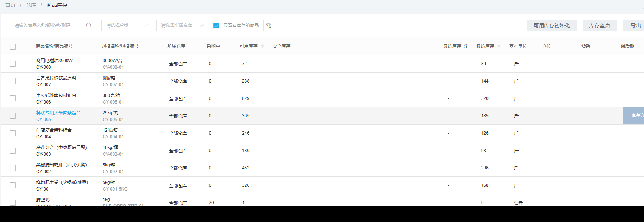The height and width of the screenshot is (222, 644).
Task: Click 所属仓库 column header
Action: click(176, 46)
